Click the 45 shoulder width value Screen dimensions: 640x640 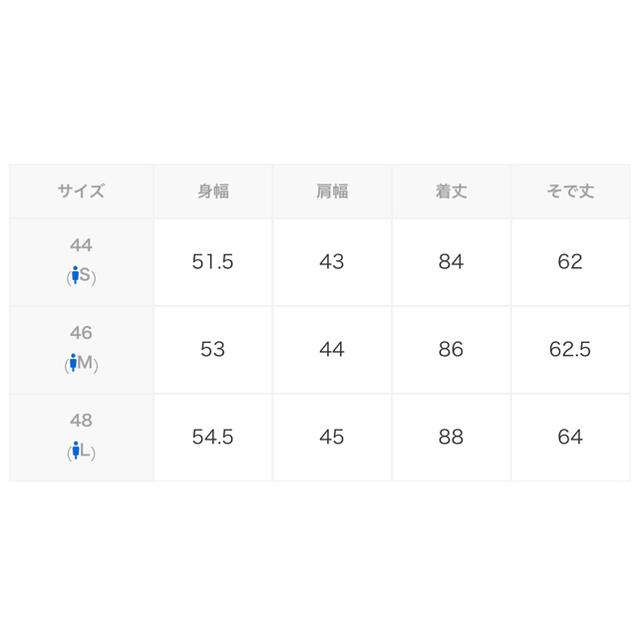click(x=332, y=437)
